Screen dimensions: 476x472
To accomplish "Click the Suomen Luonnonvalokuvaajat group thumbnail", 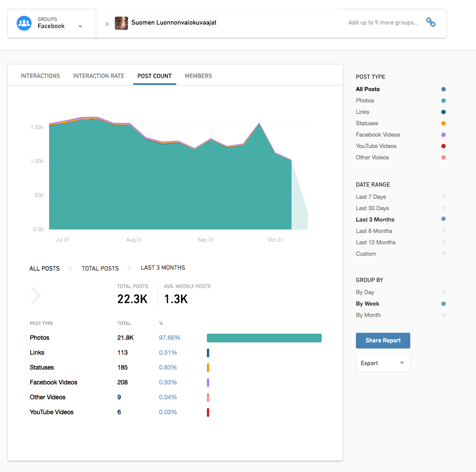I will click(x=121, y=23).
